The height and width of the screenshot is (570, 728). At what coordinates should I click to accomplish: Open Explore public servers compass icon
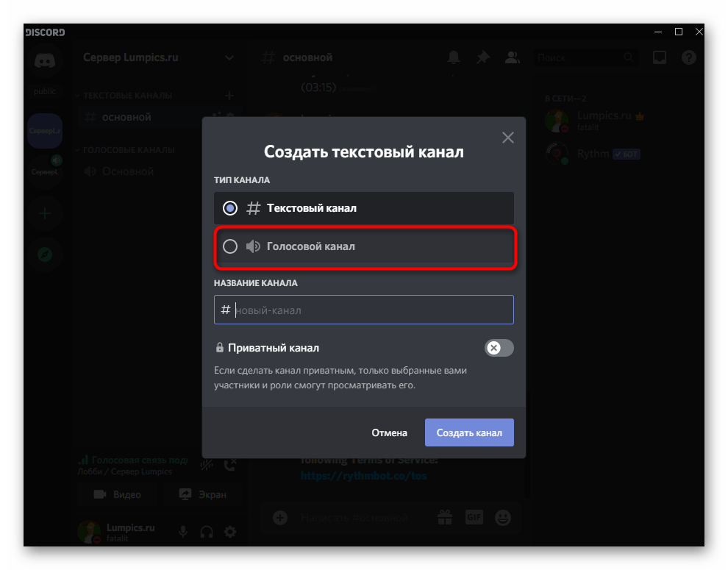point(45,254)
